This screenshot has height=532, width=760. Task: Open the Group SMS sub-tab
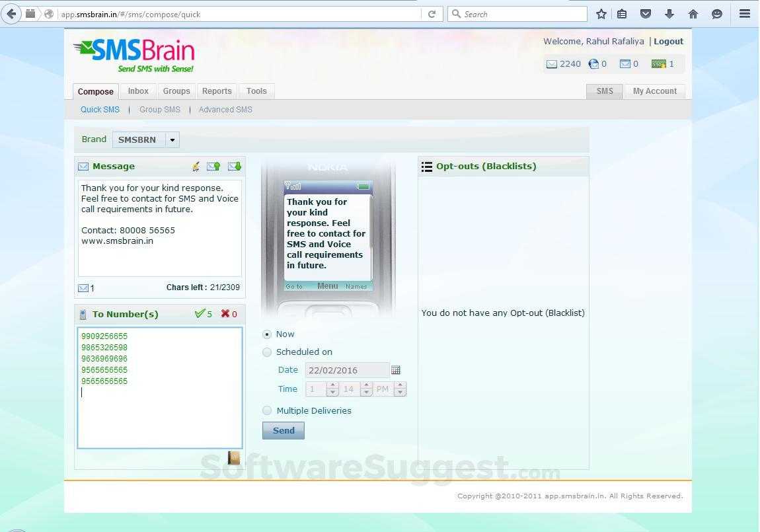[x=159, y=110]
